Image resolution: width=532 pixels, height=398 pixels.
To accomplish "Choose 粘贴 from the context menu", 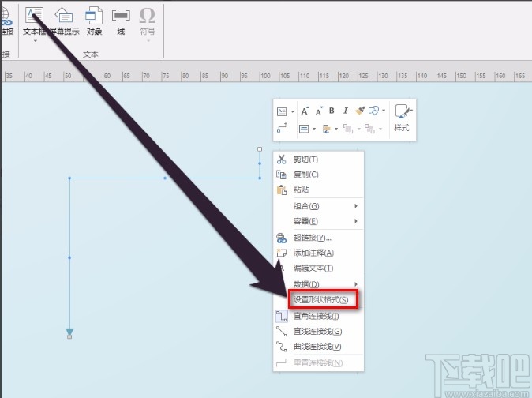I will [x=319, y=190].
